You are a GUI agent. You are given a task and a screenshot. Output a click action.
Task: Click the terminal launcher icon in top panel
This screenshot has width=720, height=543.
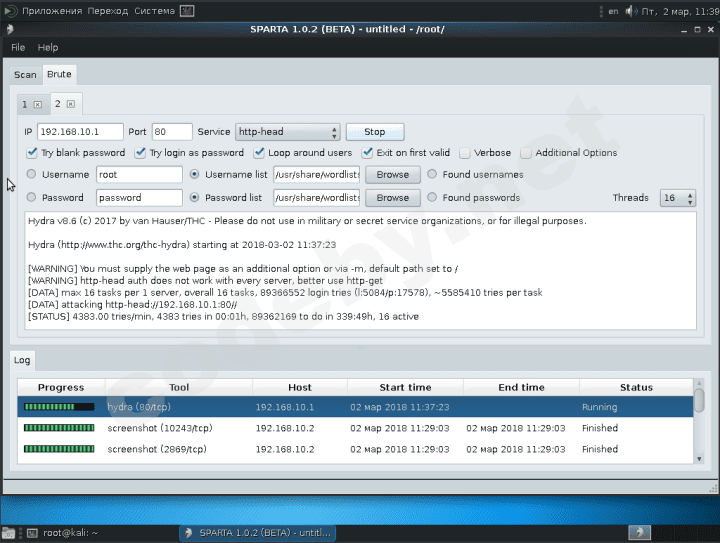(188, 11)
